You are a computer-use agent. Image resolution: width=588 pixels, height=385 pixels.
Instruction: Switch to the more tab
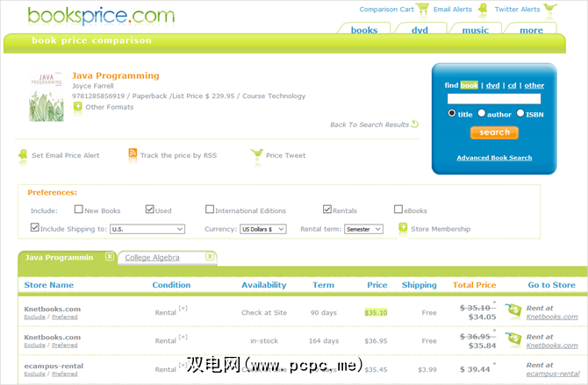pos(531,29)
